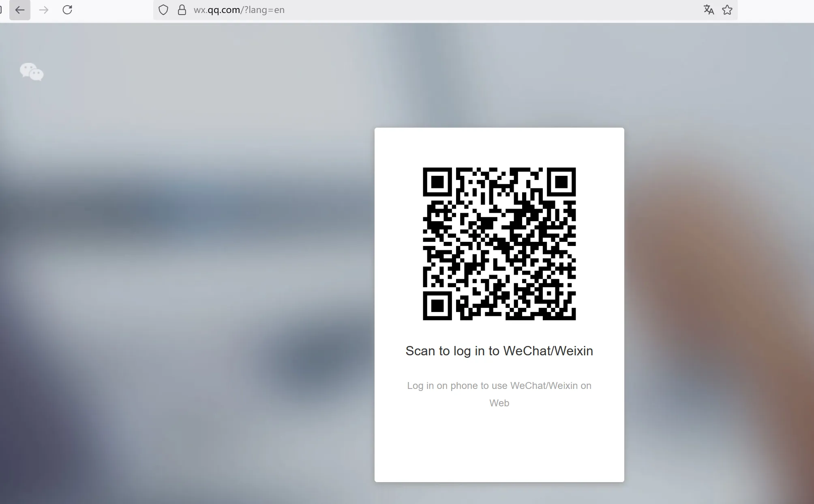814x504 pixels.
Task: Open the tracking protection shield panel
Action: click(x=163, y=10)
